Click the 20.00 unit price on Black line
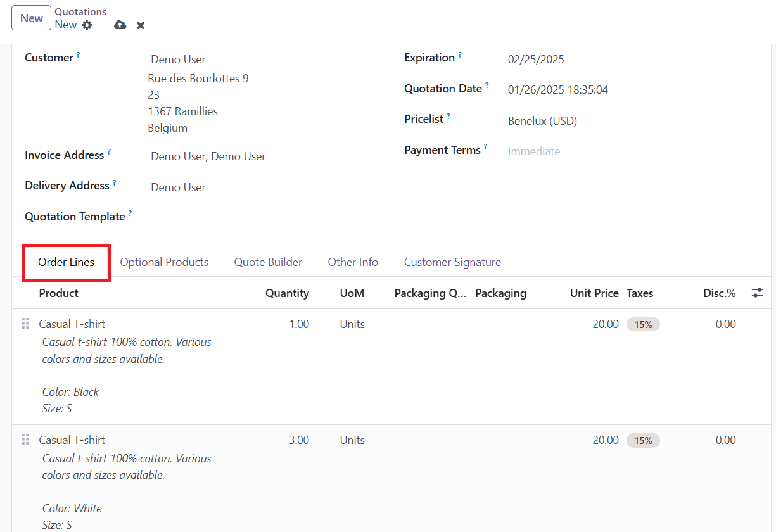This screenshot has width=776, height=532. [x=606, y=324]
